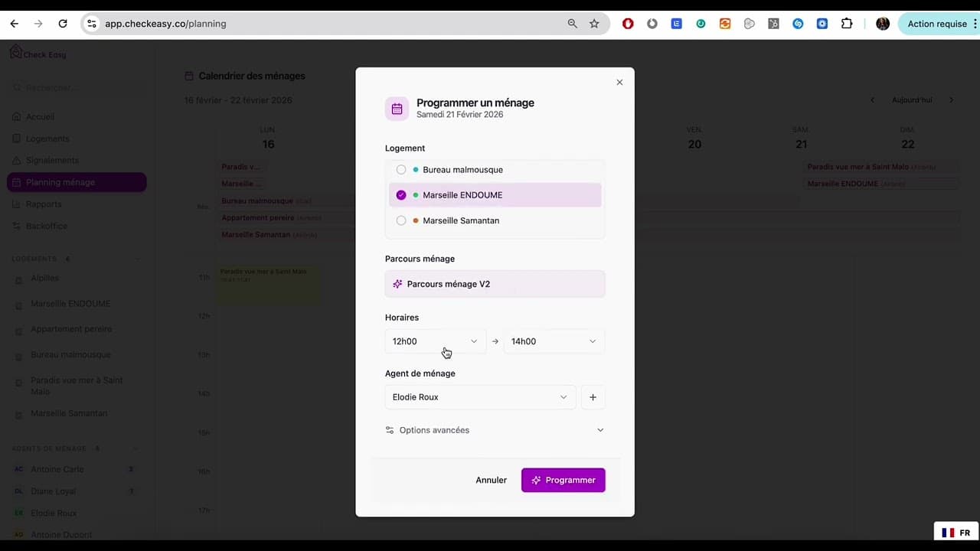The image size is (980, 551).
Task: Close the Programmer un ménage dialog
Action: click(x=619, y=82)
